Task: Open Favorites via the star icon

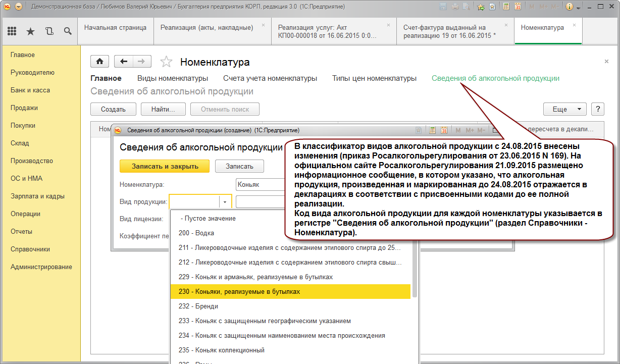Action: (x=30, y=31)
